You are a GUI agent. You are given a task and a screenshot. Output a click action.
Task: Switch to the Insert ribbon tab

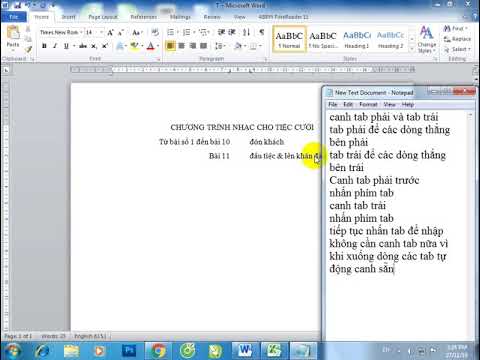[x=68, y=17]
